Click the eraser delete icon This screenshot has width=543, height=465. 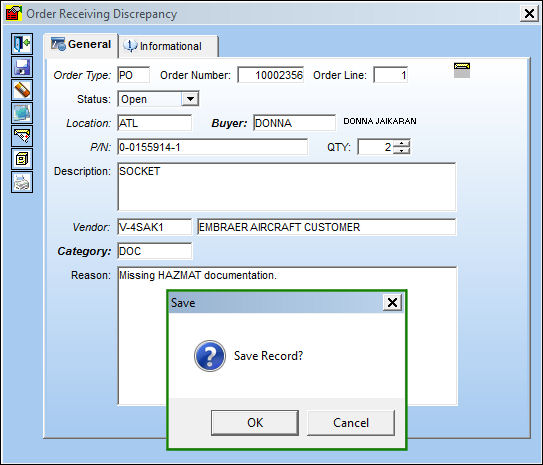click(22, 90)
